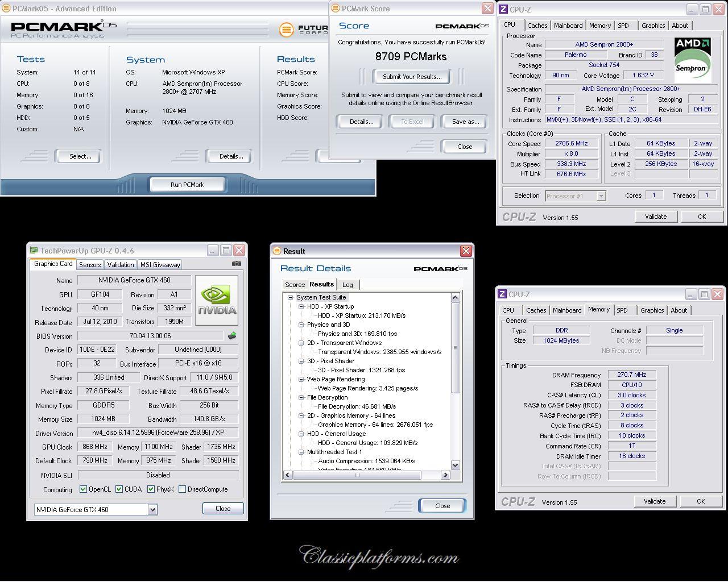Screen dimensions: 728x582
Task: Collapse the Web Page Rendering node
Action: pos(301,379)
